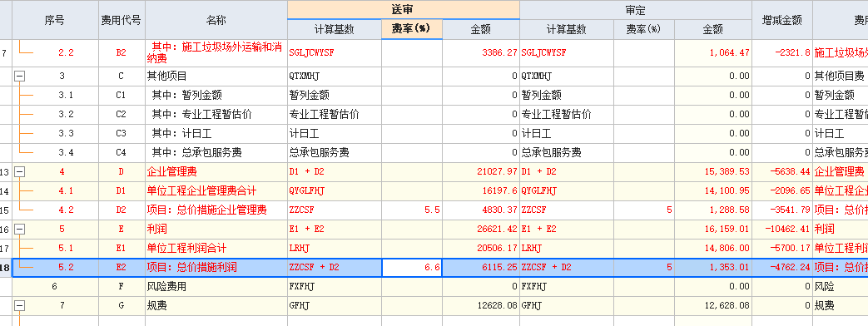
Task: Select QTXMHJ cell in 送审 calculation base
Action: click(x=335, y=77)
